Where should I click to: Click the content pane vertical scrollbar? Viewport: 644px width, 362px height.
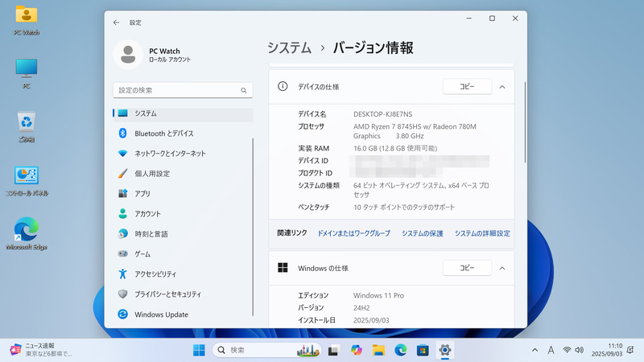(x=525, y=122)
